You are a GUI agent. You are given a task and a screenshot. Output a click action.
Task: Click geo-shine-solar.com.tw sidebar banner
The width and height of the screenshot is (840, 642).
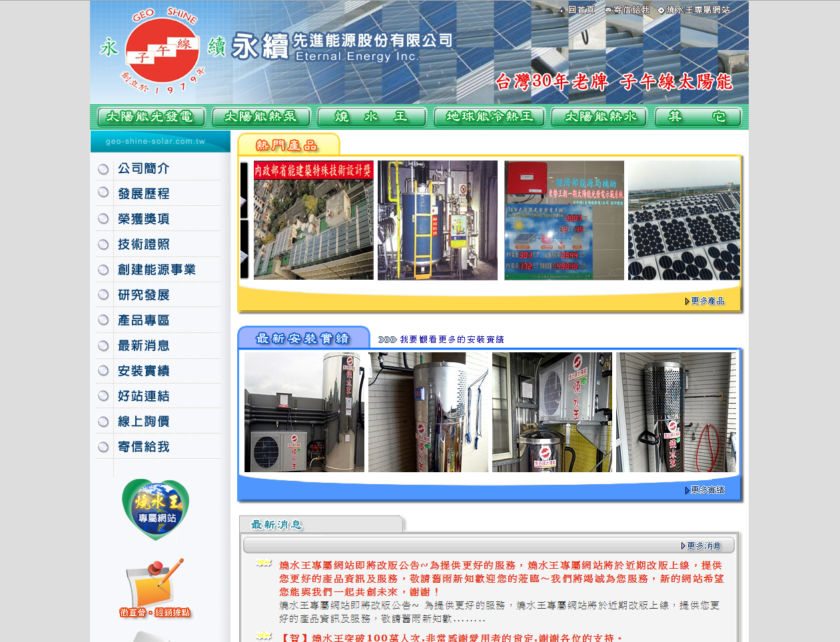tap(161, 141)
